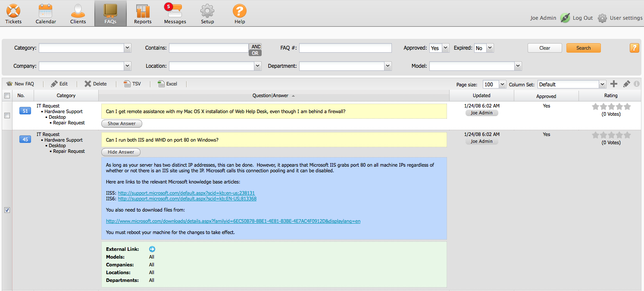Open the Calendar module
The image size is (644, 291).
(x=46, y=14)
